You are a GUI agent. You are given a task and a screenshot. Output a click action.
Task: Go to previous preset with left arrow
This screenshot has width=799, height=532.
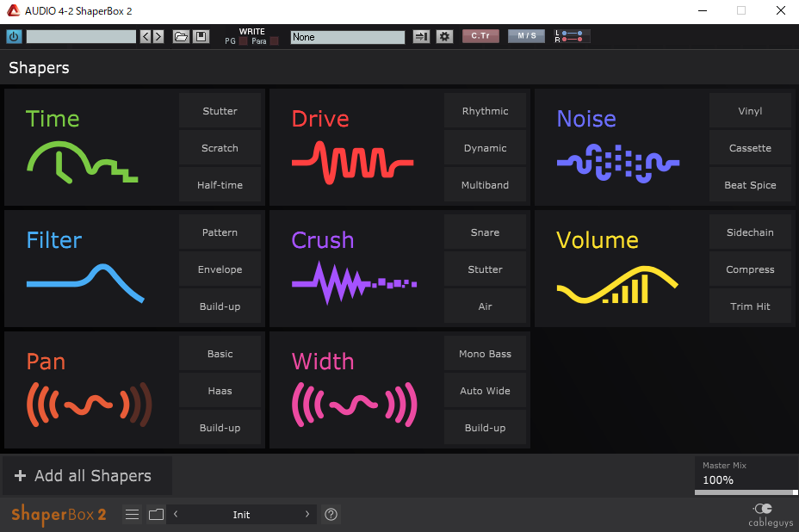tap(146, 37)
